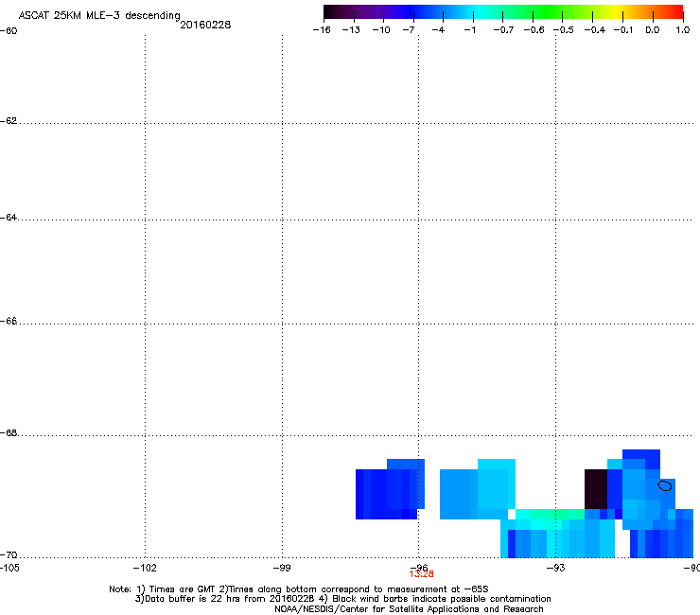
Task: Click the -102 longitude axis label
Action: tap(145, 568)
